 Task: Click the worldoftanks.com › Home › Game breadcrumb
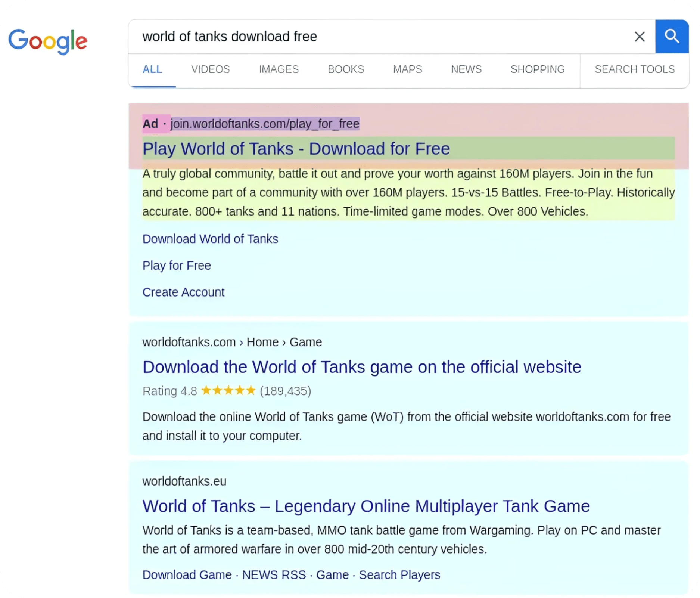[232, 342]
